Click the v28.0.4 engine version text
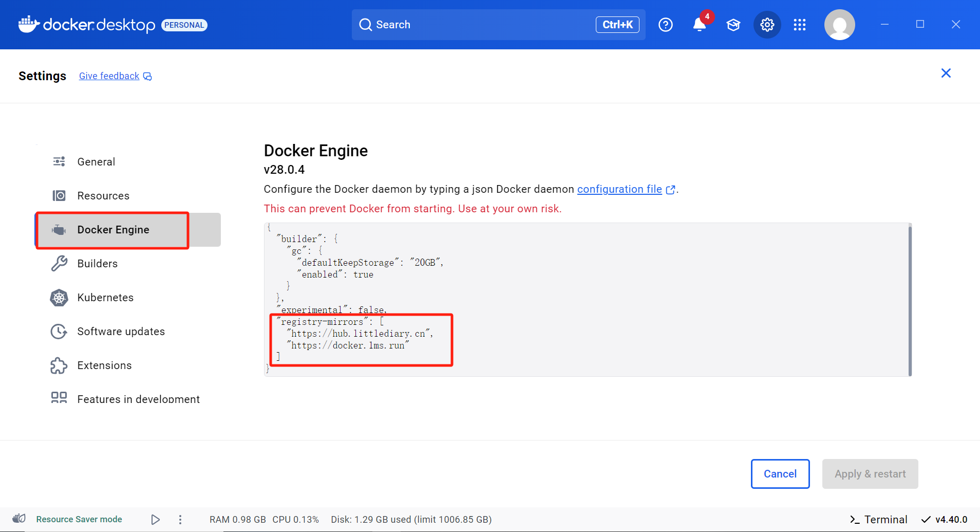 click(x=284, y=170)
